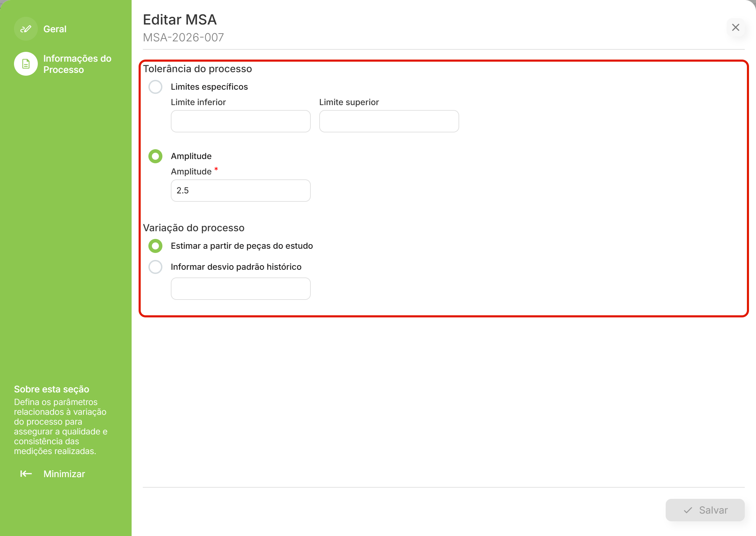Image resolution: width=756 pixels, height=536 pixels.
Task: Focus the Limite superior input field
Action: [389, 121]
